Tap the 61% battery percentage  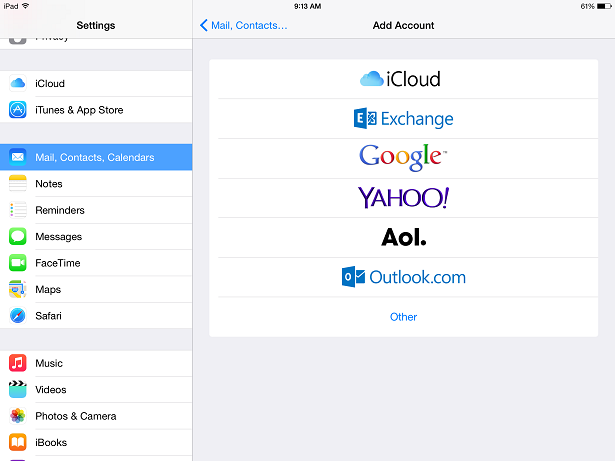pos(588,6)
